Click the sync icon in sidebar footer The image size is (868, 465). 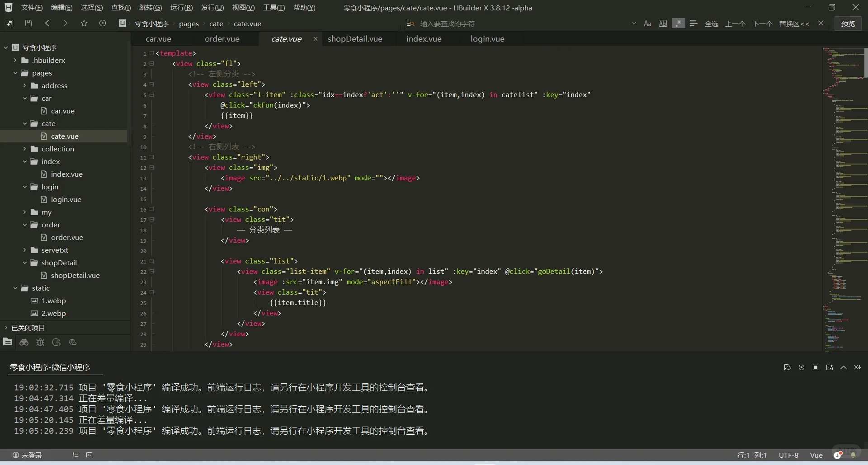tap(57, 342)
